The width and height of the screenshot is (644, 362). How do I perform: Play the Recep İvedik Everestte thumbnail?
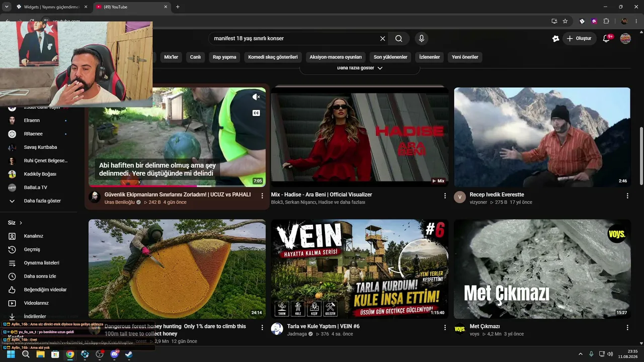[x=542, y=137]
